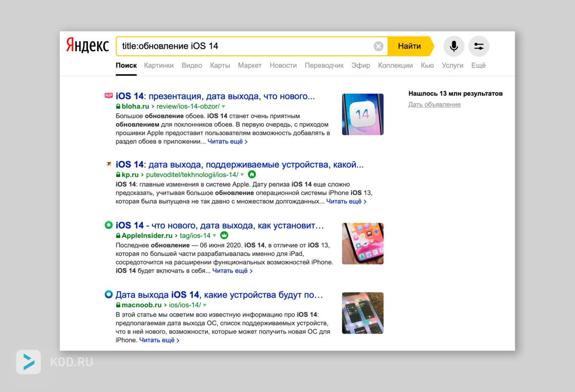The height and width of the screenshot is (392, 575).
Task: Open result 'iOS 14: презентация, дата выхода, что нового...'
Action: click(215, 96)
